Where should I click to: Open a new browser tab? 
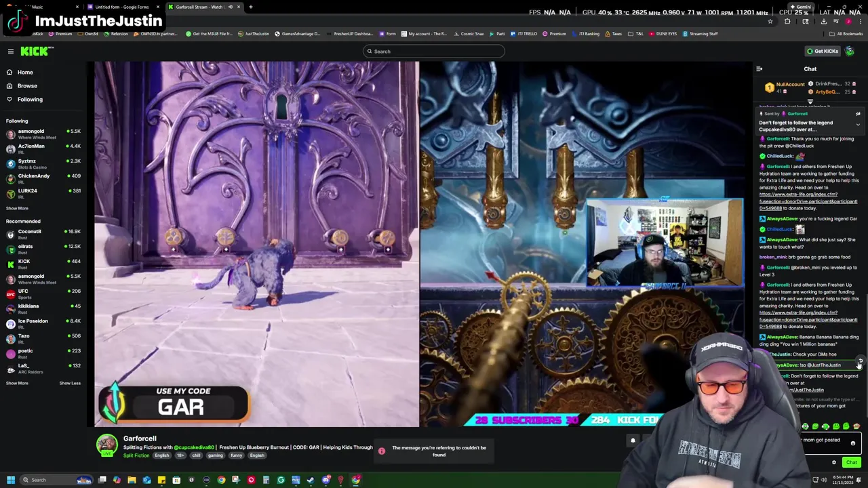[250, 7]
